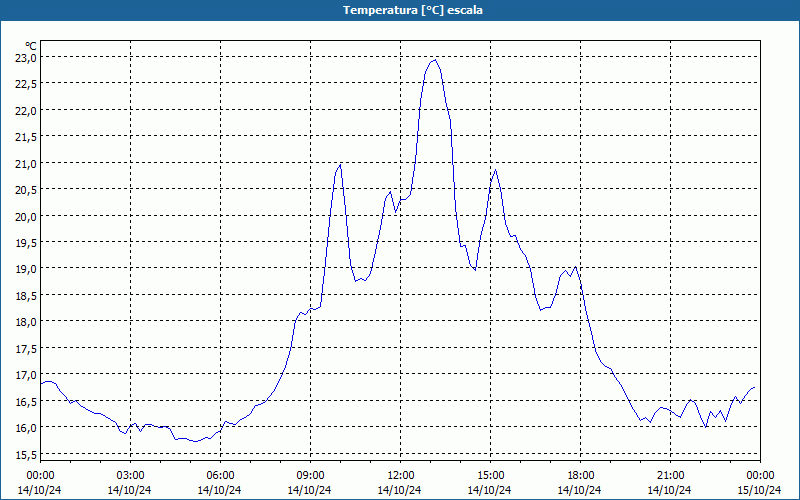The image size is (800, 500).
Task: Click the 06:00 time axis label
Action: [220, 476]
